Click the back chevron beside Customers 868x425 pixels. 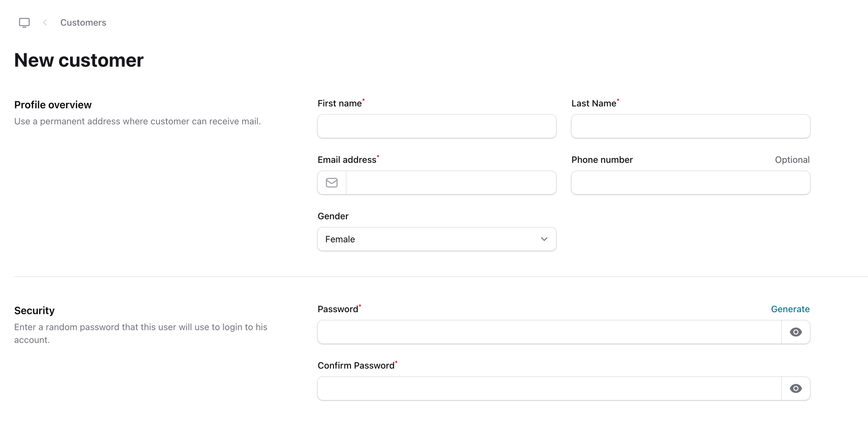(x=45, y=23)
